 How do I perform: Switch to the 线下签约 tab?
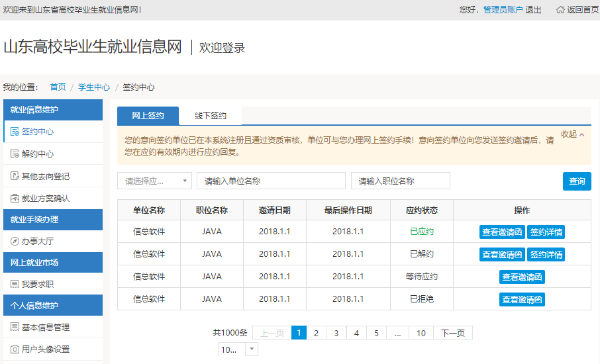click(211, 116)
